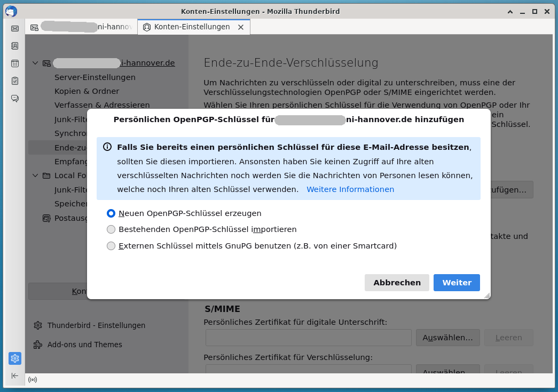The image size is (558, 392).
Task: Click the Postausgang server icon
Action: [46, 218]
